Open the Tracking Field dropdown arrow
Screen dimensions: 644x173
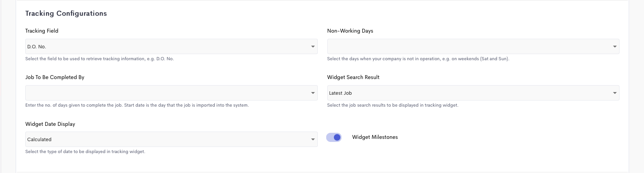click(x=313, y=47)
